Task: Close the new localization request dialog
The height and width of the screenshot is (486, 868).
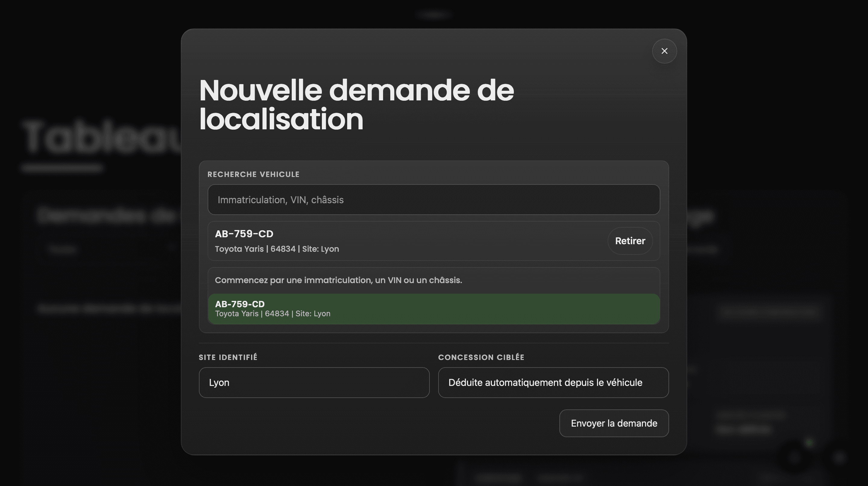Action: [664, 51]
